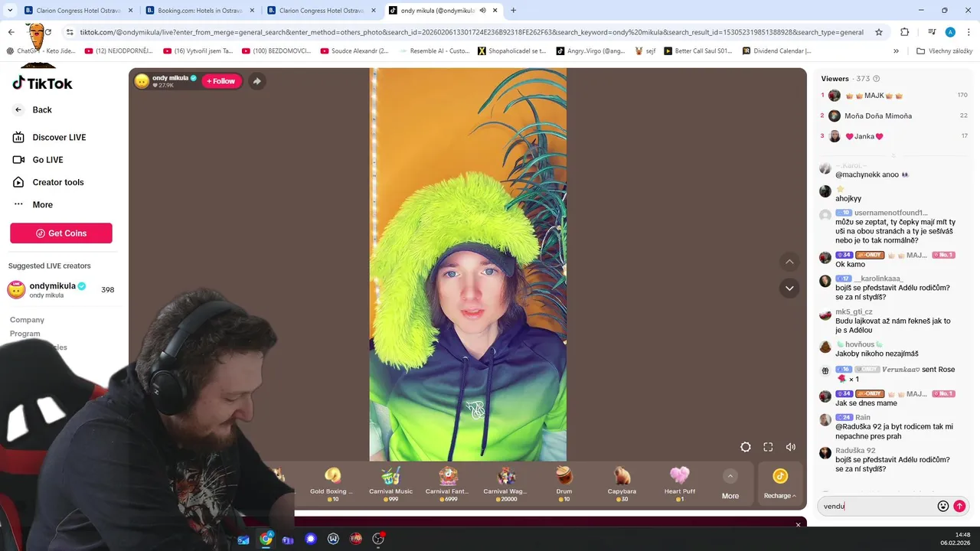Click commenter usernamenotfound1... username
980x551 pixels.
(891, 213)
